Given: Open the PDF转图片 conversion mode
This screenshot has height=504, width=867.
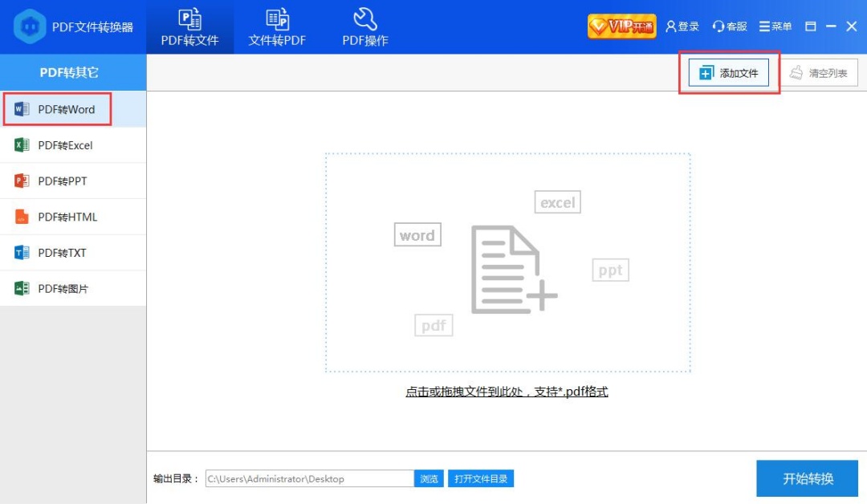Looking at the screenshot, I should click(73, 288).
